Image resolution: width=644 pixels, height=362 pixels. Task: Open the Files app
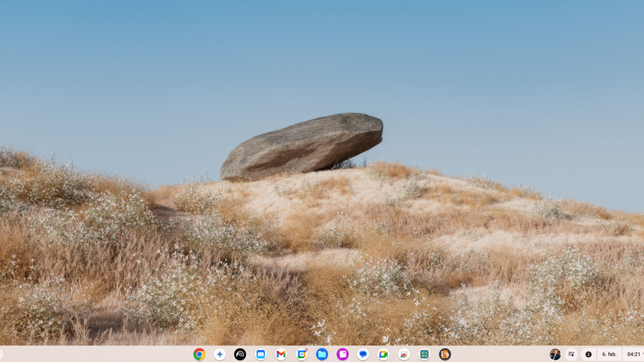coord(322,354)
